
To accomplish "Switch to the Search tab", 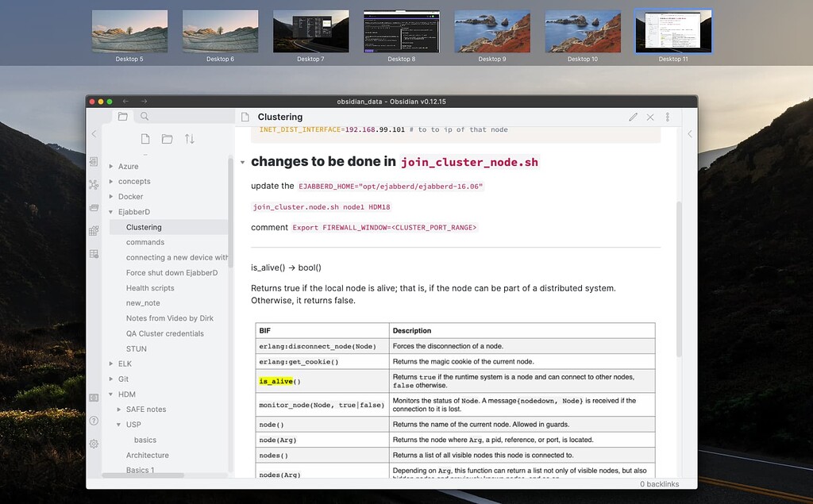I will click(144, 117).
